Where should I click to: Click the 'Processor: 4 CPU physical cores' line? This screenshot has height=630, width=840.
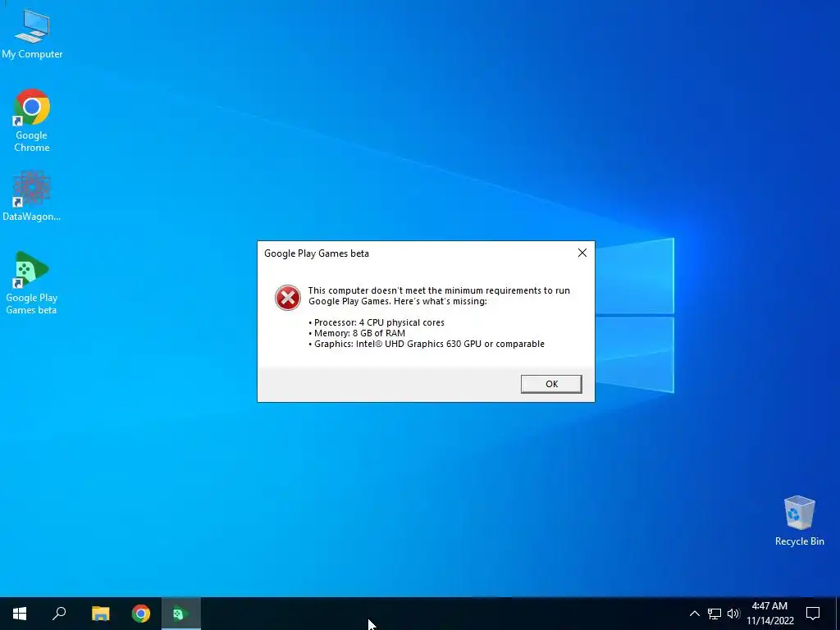coord(377,322)
